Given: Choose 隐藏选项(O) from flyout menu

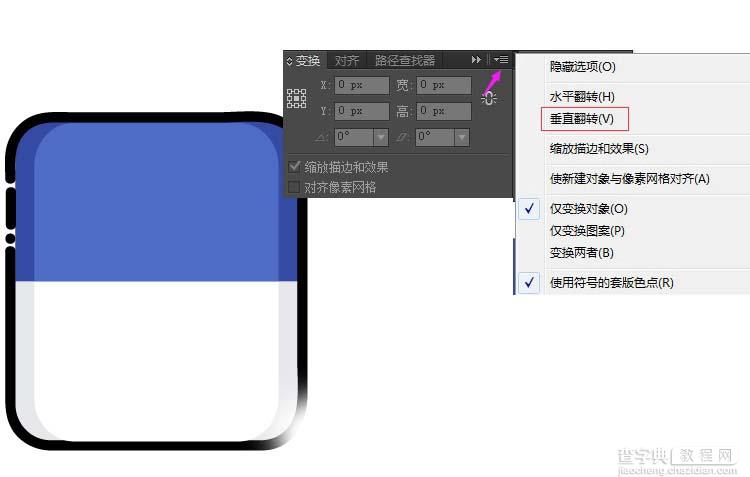Looking at the screenshot, I should (583, 67).
